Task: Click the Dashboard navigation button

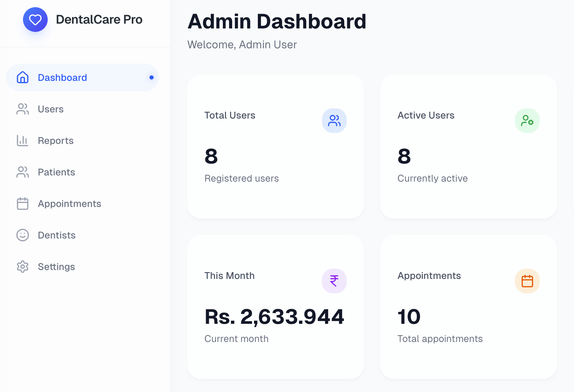Action: (x=62, y=77)
